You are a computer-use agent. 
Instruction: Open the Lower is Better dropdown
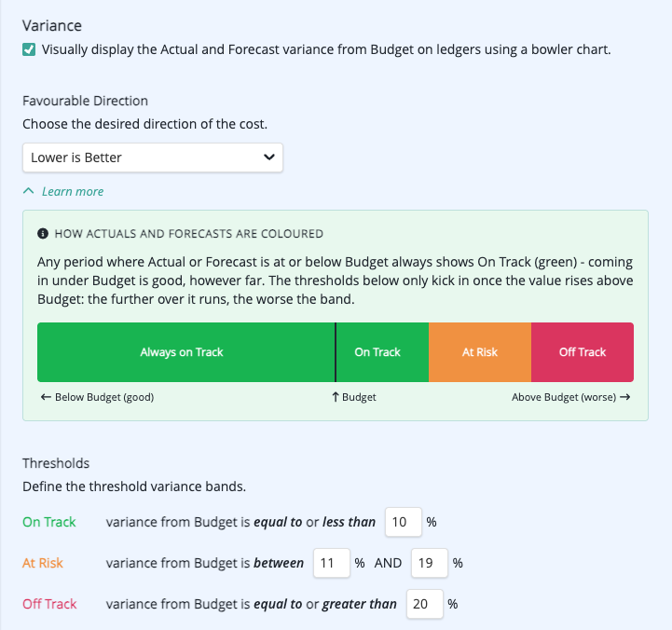coord(153,157)
